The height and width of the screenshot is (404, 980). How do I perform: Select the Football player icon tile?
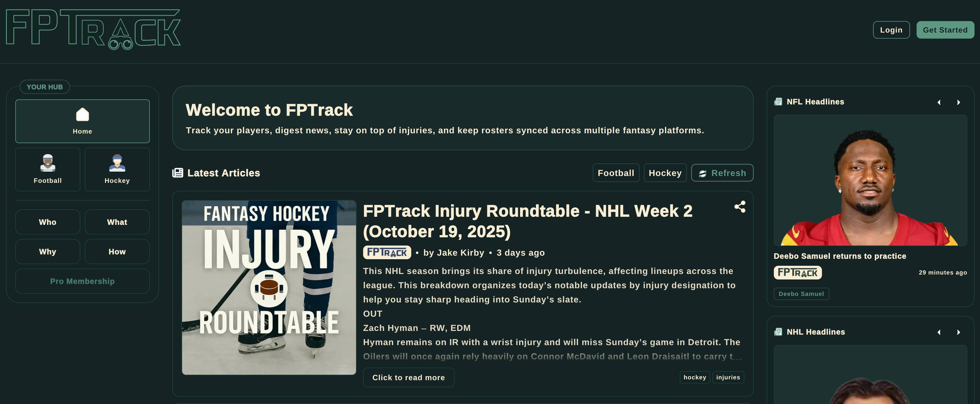pyautogui.click(x=48, y=169)
